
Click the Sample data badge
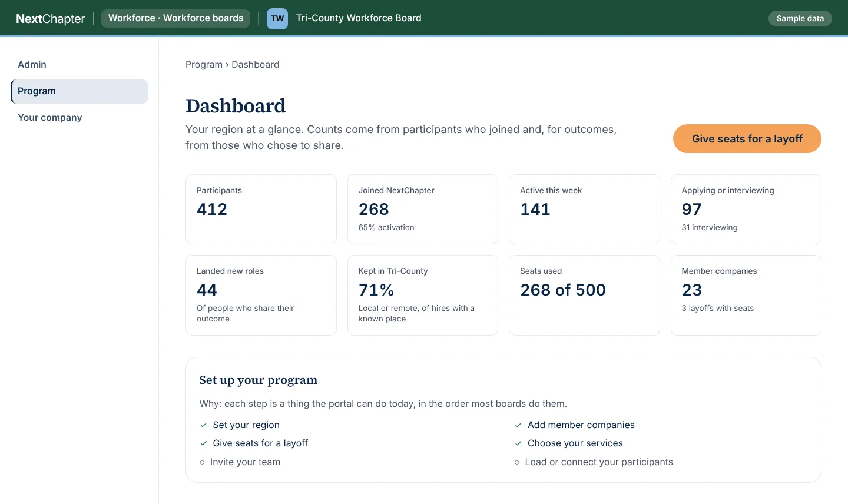click(800, 18)
